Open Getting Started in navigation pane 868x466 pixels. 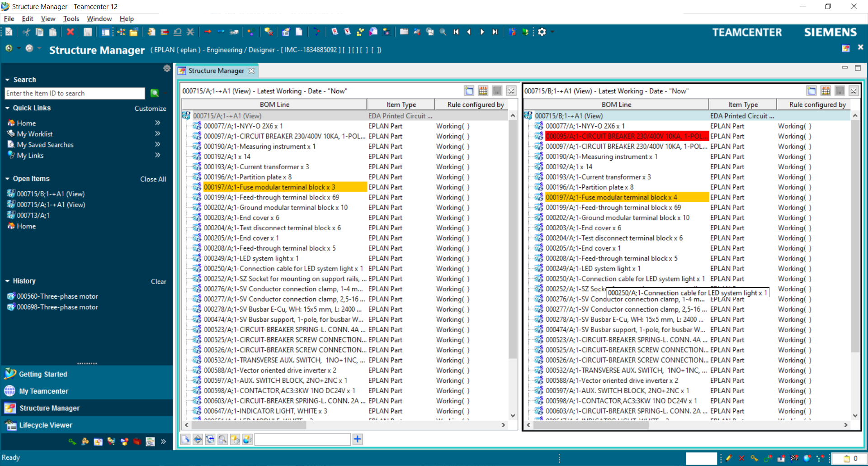click(43, 374)
